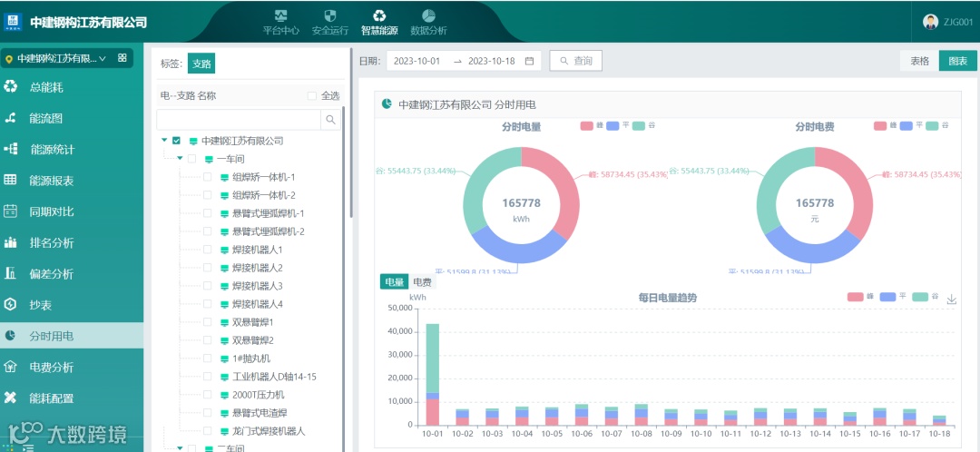
Task: Toggle 谷 legend swatch in 每日电量趋势 chart
Action: point(920,297)
